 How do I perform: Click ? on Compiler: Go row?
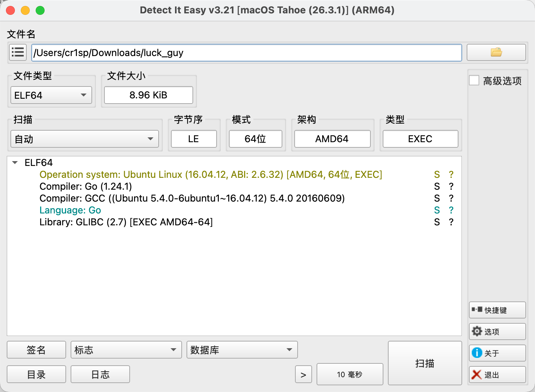click(x=451, y=186)
